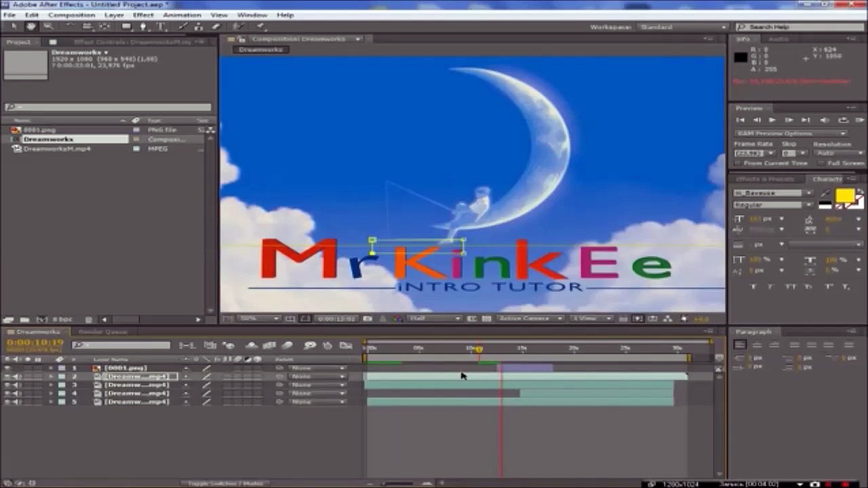This screenshot has width=868, height=488.
Task: Enable the Full Screen checkbox
Action: pyautogui.click(x=821, y=163)
